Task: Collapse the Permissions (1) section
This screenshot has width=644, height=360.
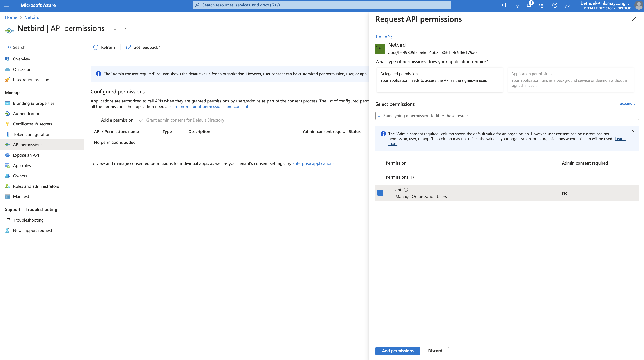Action: click(380, 177)
